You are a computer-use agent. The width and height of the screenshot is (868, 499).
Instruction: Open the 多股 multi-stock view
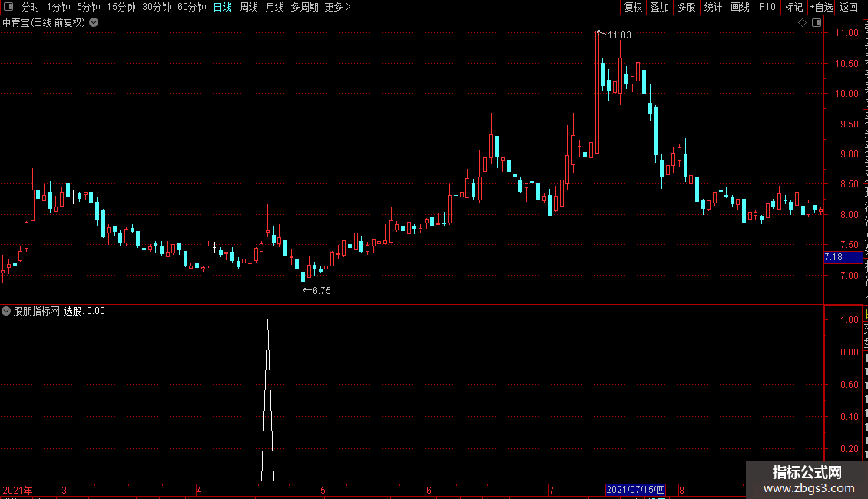click(x=686, y=7)
